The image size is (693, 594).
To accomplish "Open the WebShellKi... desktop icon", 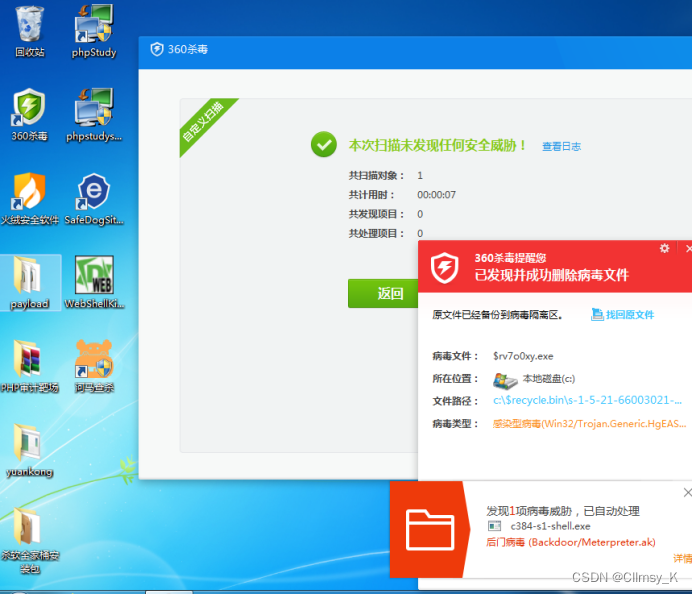I will (x=94, y=283).
